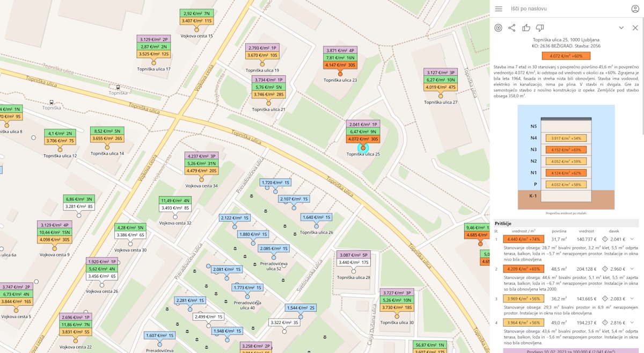Click tax diamond icon beside 2.041 €
The image size is (644, 353).
click(x=604, y=239)
